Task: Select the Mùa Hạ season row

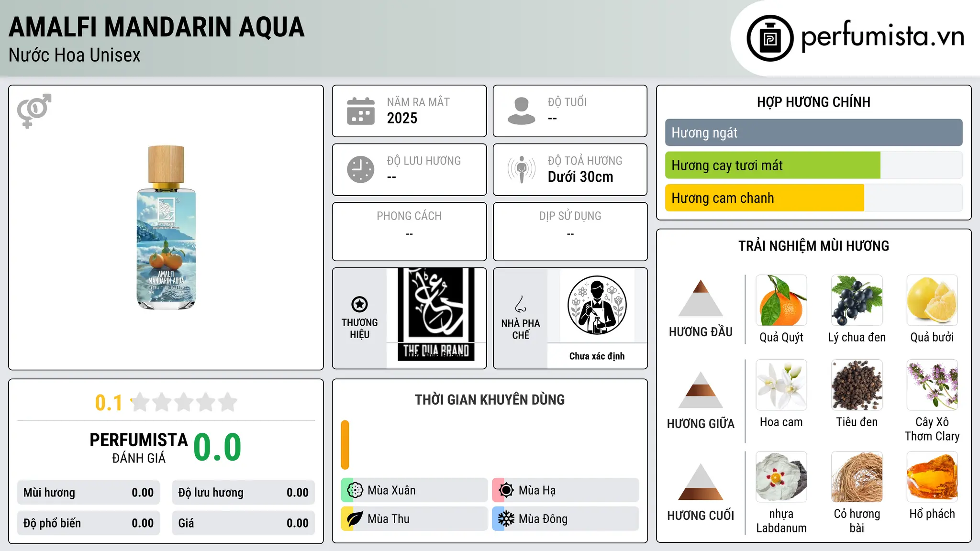Action: click(565, 490)
